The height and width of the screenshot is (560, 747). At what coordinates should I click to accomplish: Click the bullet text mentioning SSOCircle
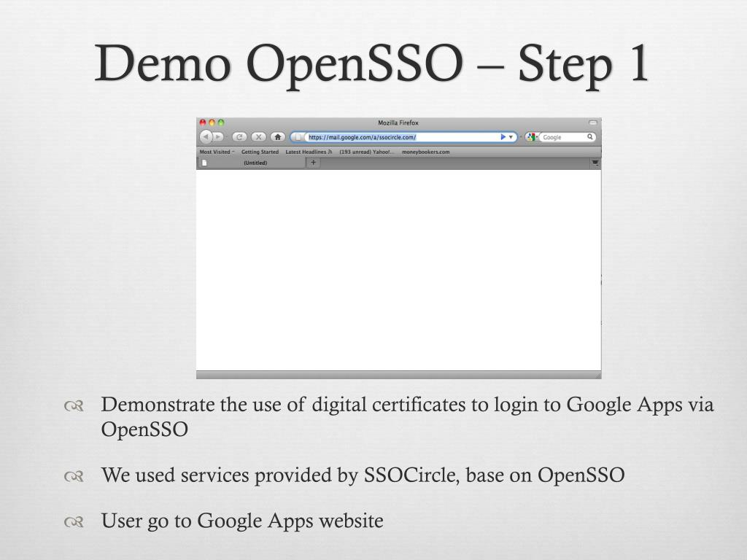[363, 475]
